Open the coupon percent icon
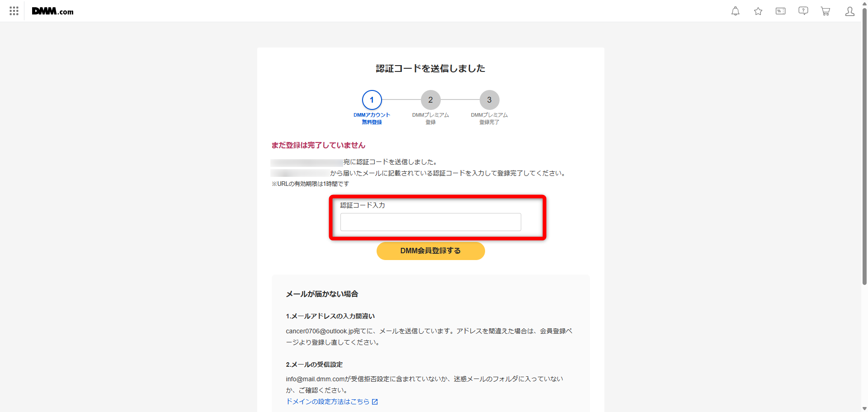This screenshot has height=412, width=868. click(x=781, y=11)
